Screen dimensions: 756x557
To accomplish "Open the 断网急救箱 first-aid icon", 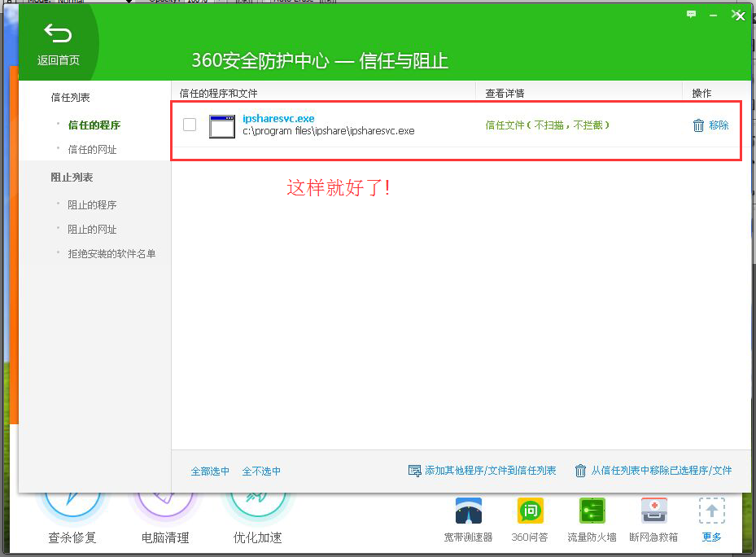I will (653, 511).
